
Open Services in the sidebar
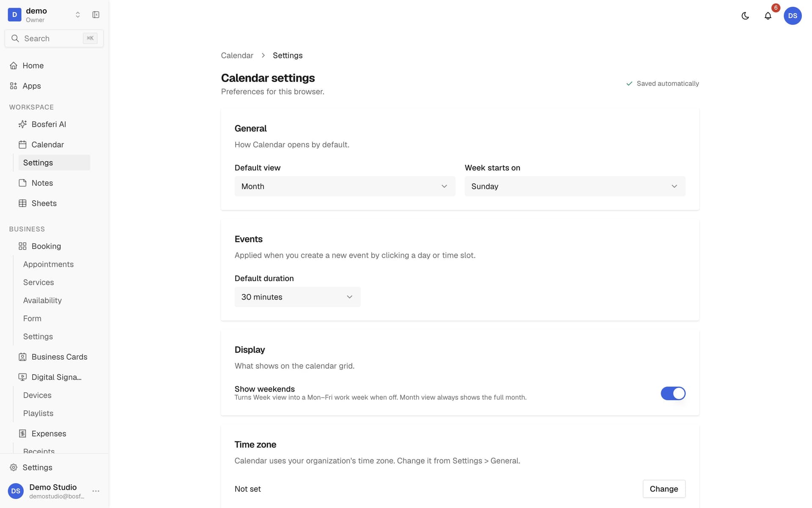(38, 282)
